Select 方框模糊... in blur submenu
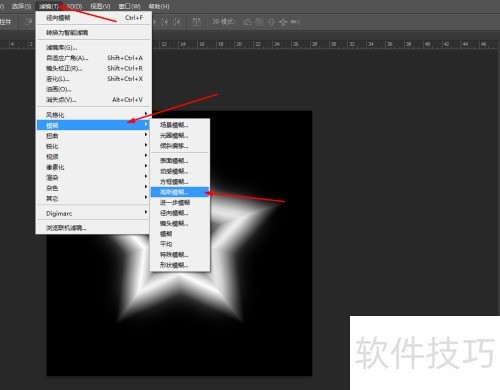Screen dimensions: 500x390 click(180, 182)
